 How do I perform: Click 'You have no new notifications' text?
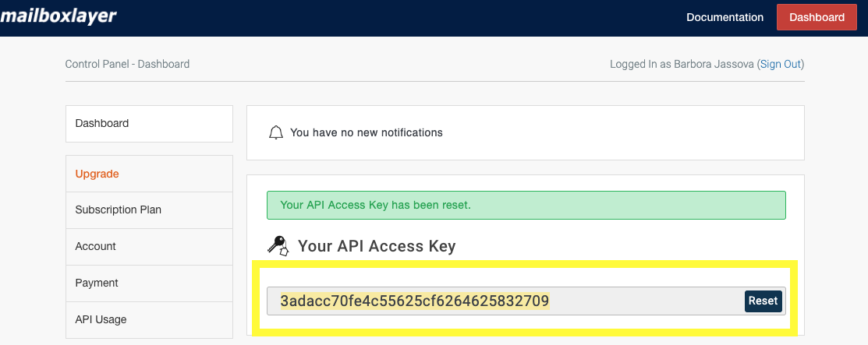[x=367, y=132]
